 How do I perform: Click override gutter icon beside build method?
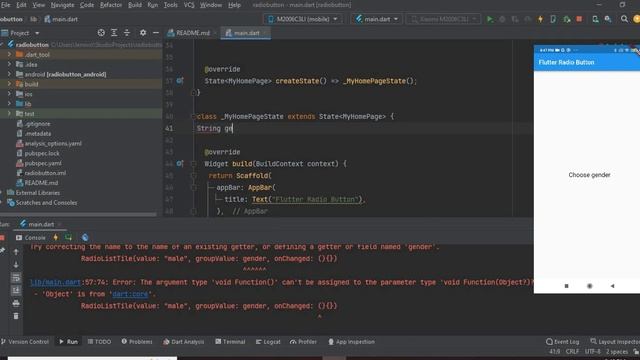(180, 164)
